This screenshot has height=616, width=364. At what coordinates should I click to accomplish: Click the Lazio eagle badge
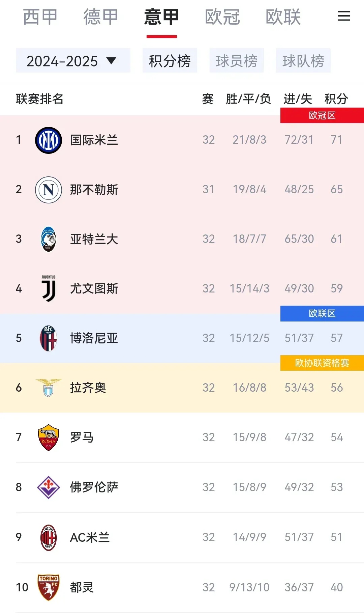(x=48, y=387)
